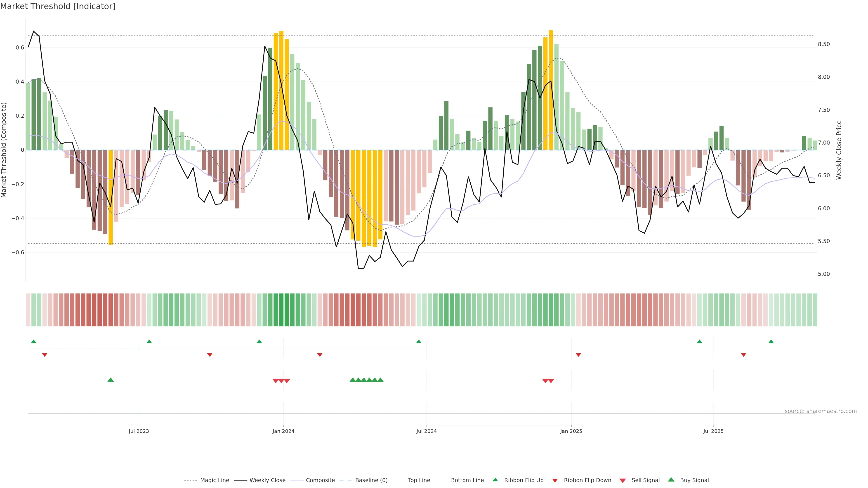Click the Ribbon Flip Down legend icon
The image size is (868, 488).
click(555, 481)
